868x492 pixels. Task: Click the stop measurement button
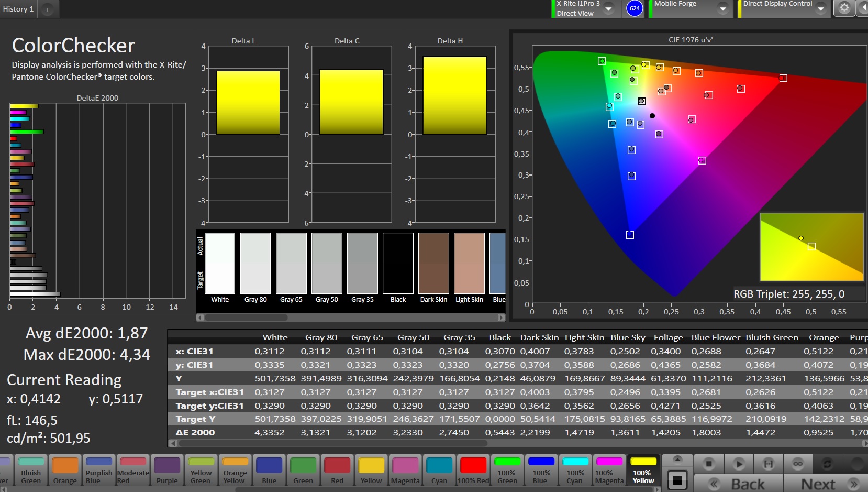pyautogui.click(x=708, y=464)
